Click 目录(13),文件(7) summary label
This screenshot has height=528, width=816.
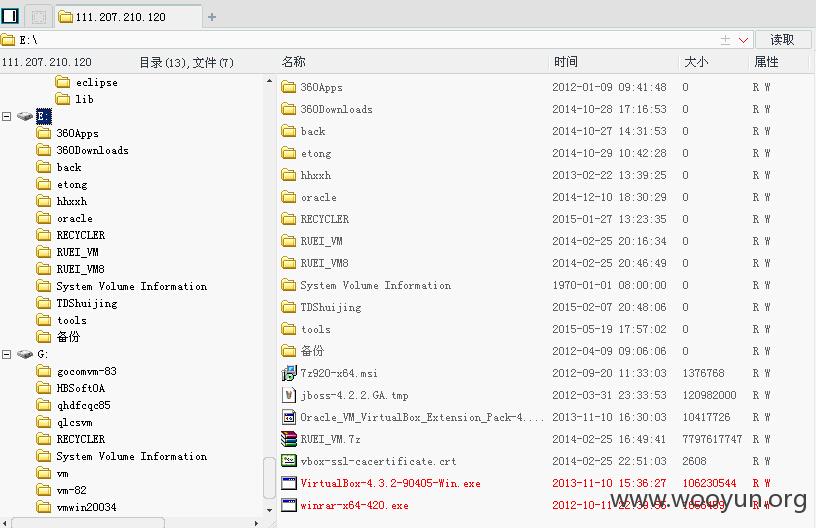tap(186, 63)
